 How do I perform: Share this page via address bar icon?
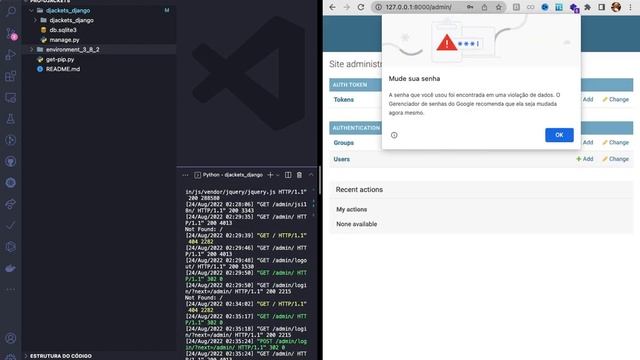tap(484, 7)
